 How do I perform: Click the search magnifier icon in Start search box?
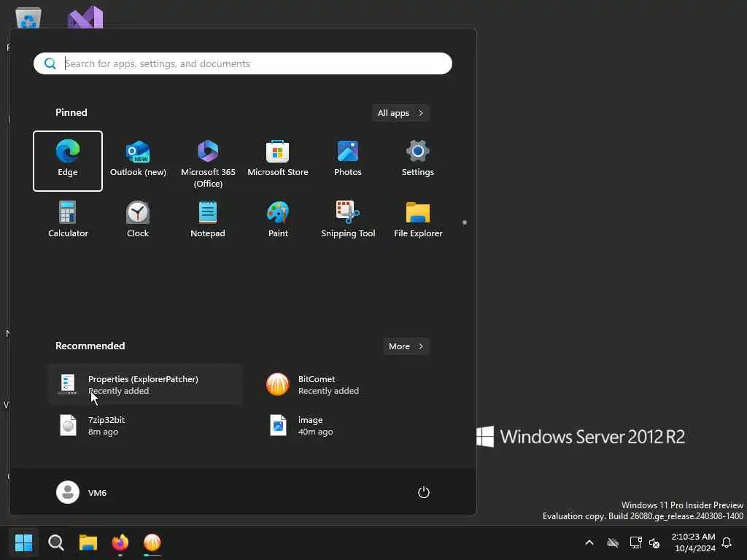pos(50,63)
